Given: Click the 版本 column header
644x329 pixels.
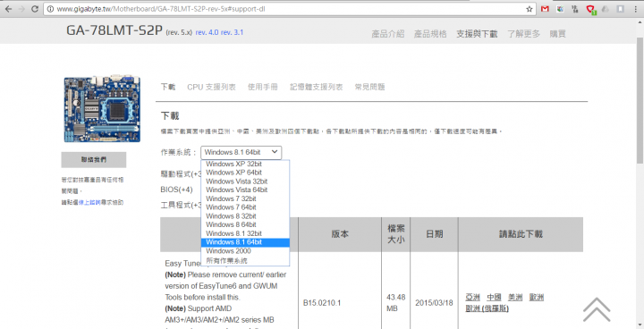Looking at the screenshot, I should click(340, 234).
